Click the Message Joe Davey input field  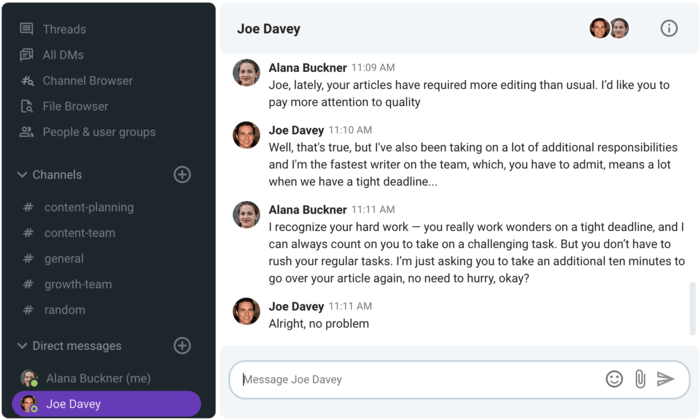tap(420, 379)
